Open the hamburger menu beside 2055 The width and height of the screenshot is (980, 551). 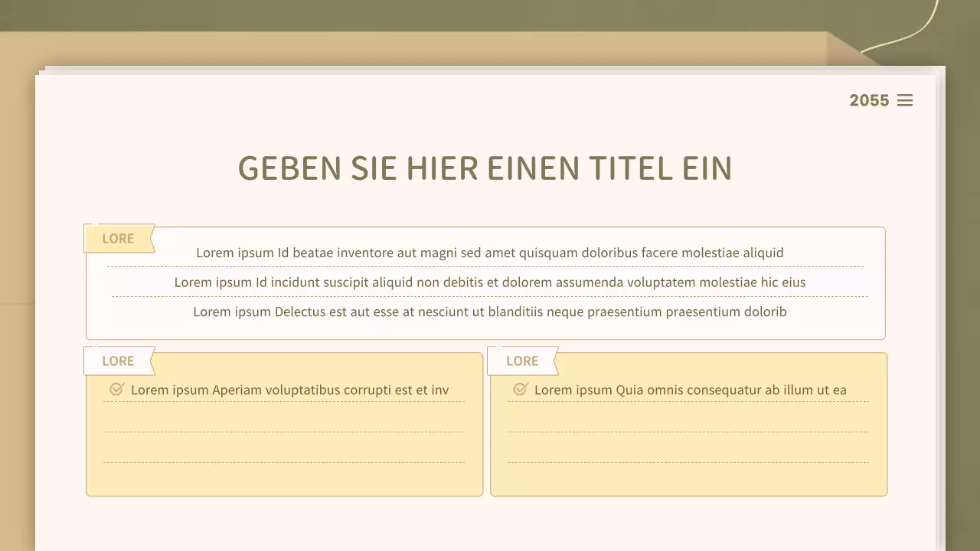tap(905, 100)
